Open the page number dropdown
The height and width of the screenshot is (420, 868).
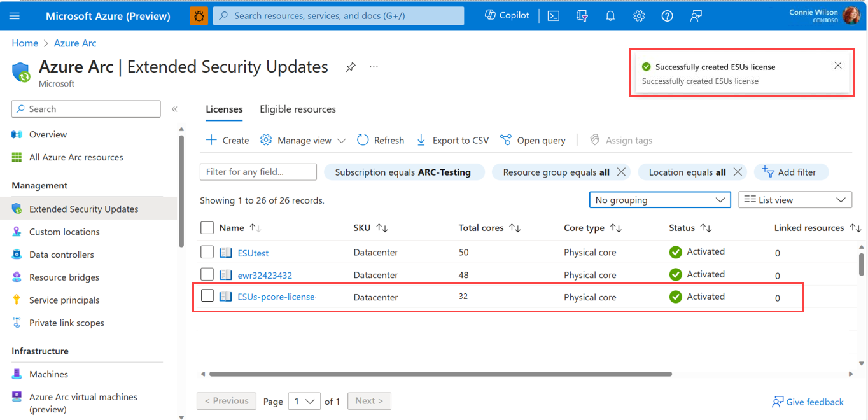click(304, 401)
